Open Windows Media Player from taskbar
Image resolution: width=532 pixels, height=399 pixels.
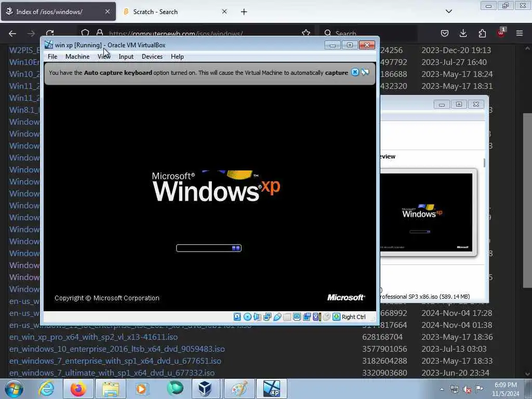(x=142, y=389)
